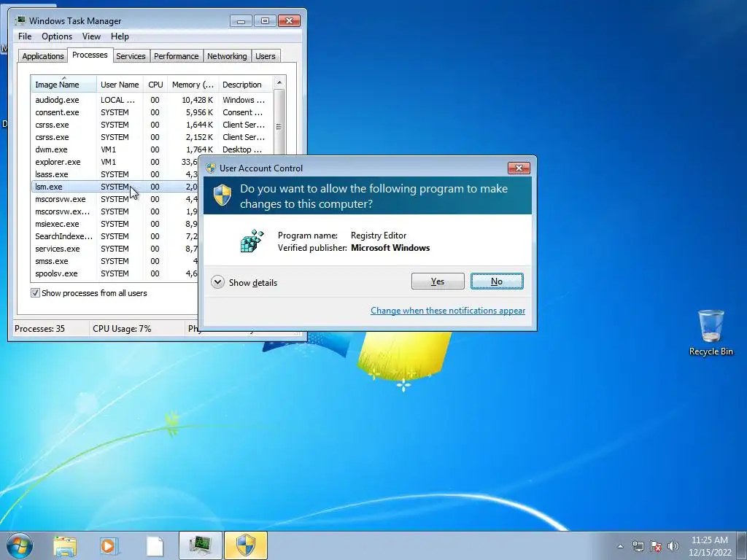747x560 pixels.
Task: Expand Show details in the UAC dialog
Action: tap(244, 282)
